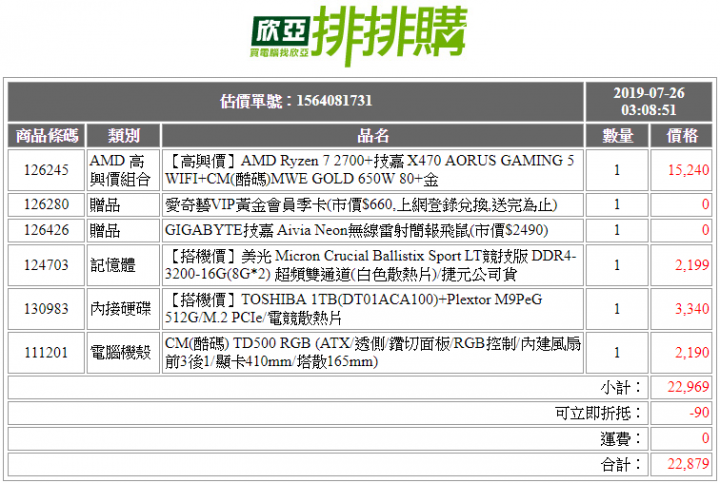Select barcode 111201
This screenshot has height=483, width=720.
click(x=46, y=353)
